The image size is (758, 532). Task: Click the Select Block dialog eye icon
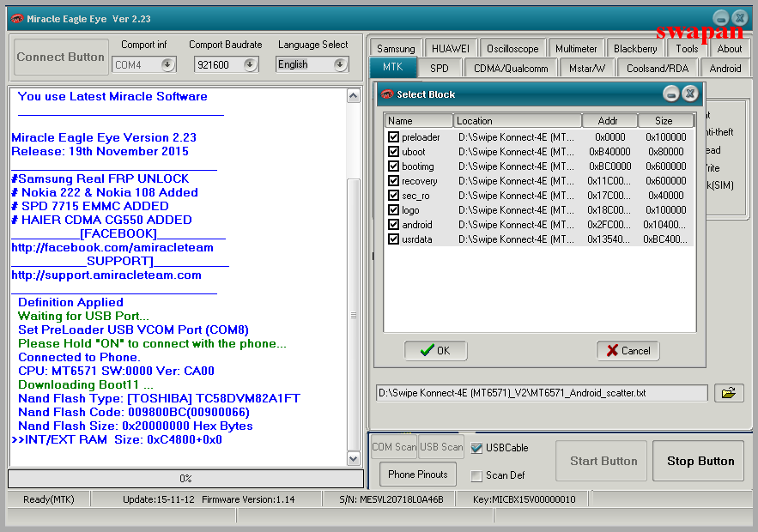coord(387,94)
